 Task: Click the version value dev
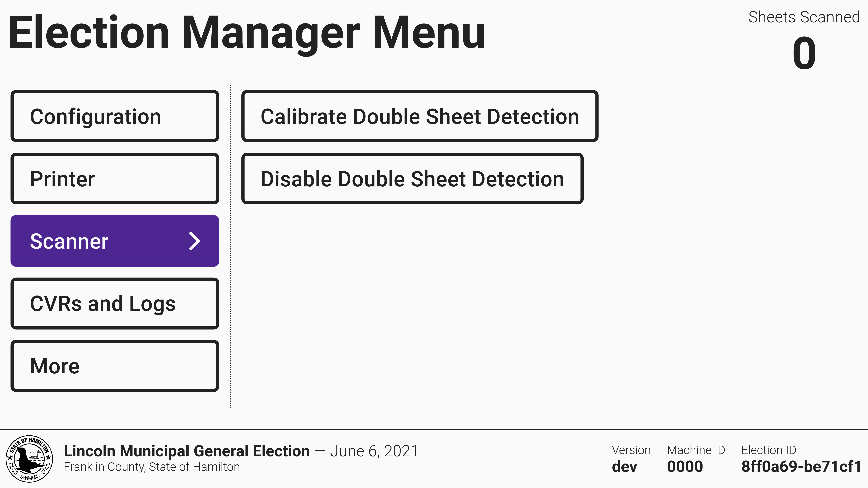pyautogui.click(x=624, y=467)
